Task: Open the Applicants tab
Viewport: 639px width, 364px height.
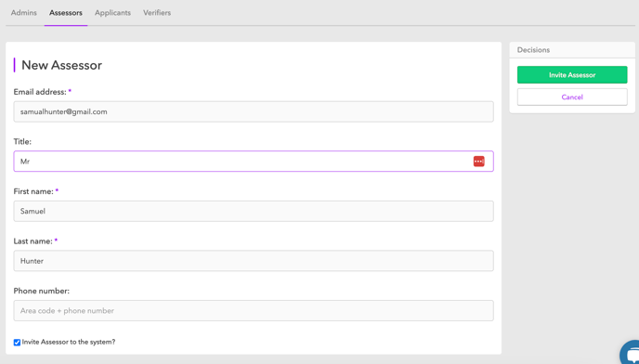Action: (112, 13)
